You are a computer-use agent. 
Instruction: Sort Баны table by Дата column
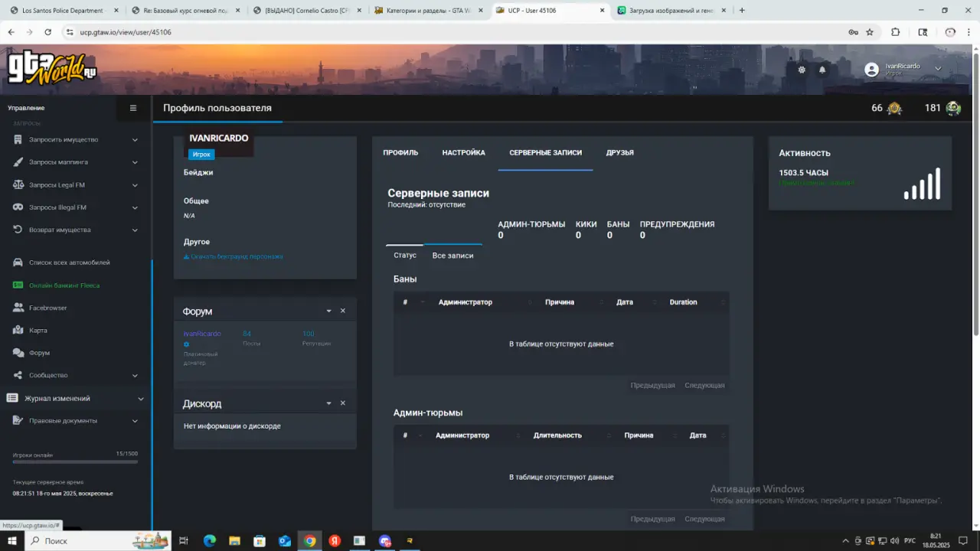pos(625,302)
